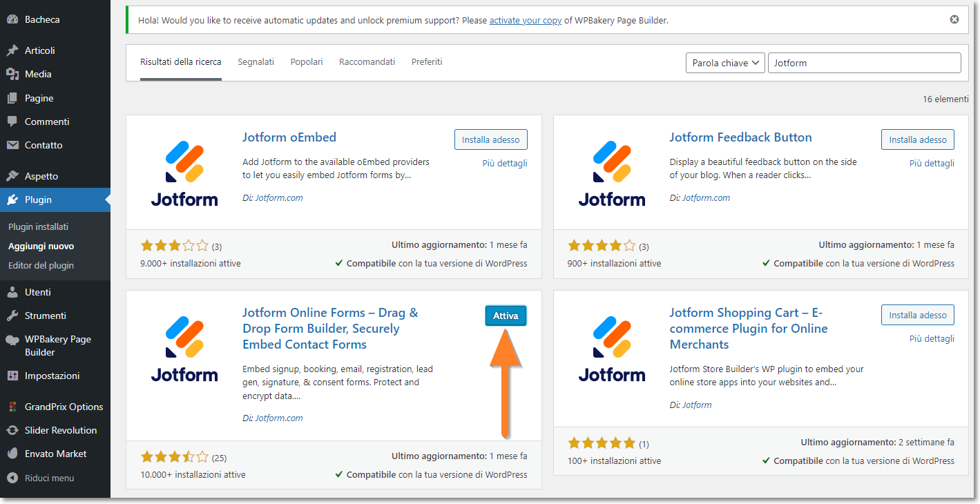Click the Jotform Feedback Button logo thumbnail
This screenshot has height=504, width=980.
tap(612, 173)
